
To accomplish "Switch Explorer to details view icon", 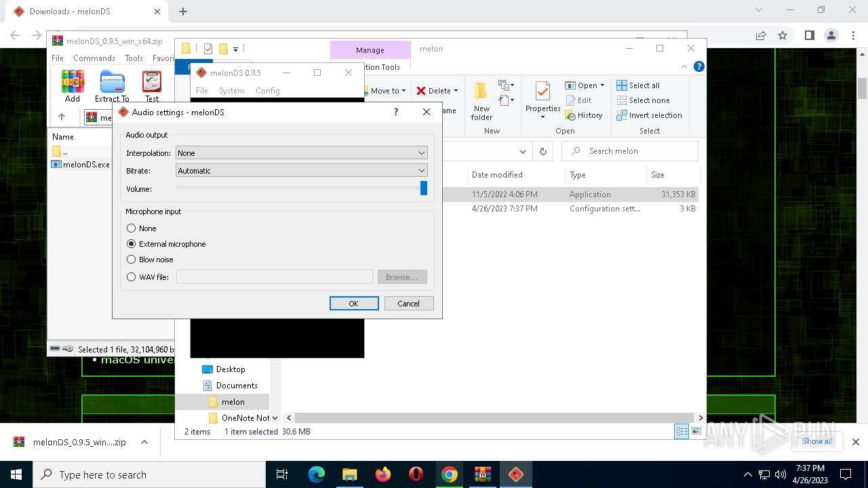I will [682, 432].
